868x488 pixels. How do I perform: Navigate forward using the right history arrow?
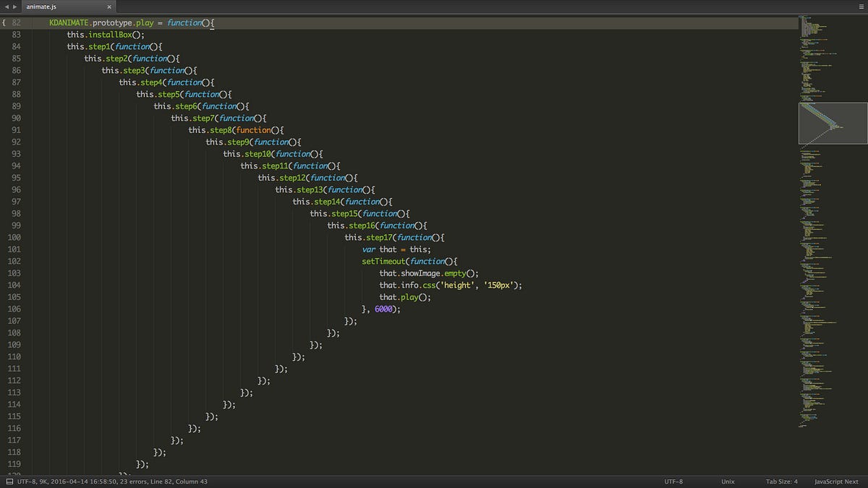(14, 6)
